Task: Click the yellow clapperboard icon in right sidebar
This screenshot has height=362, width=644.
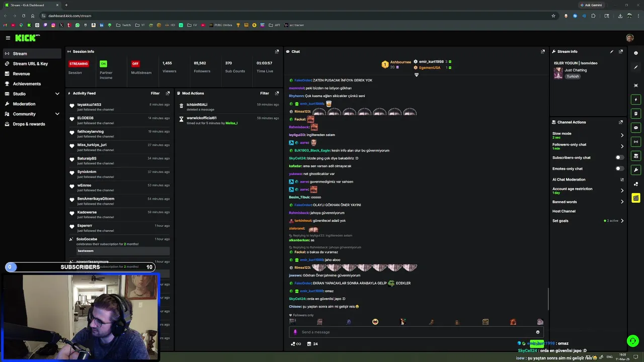Action: click(636, 198)
